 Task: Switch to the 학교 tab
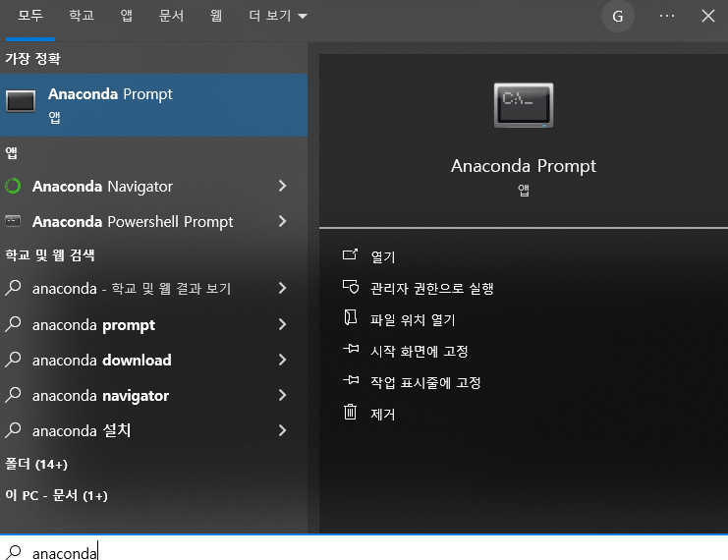(82, 16)
